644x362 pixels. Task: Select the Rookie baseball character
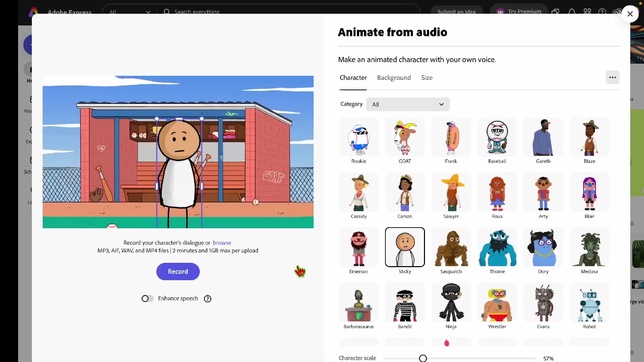pos(359,137)
